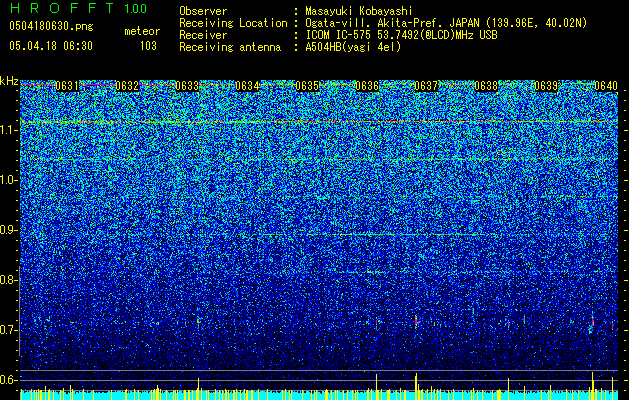Click the 0631 time marker
The width and height of the screenshot is (629, 400).
(x=67, y=86)
